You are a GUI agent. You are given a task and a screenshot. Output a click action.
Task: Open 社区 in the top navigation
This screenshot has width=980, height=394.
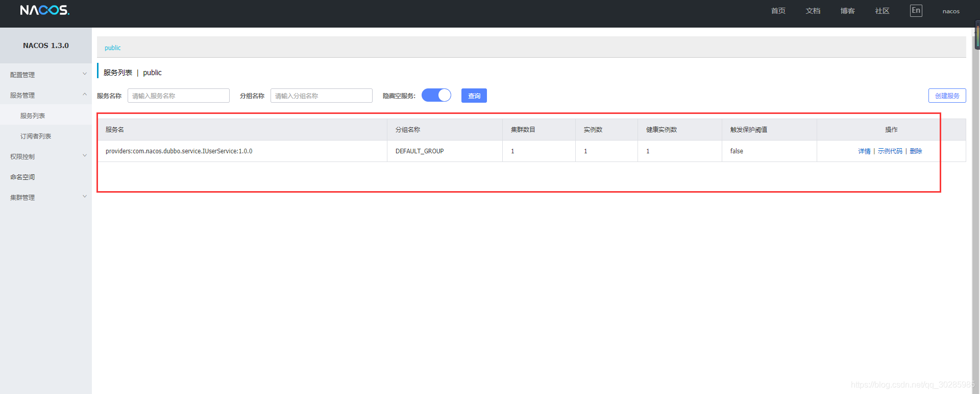883,11
